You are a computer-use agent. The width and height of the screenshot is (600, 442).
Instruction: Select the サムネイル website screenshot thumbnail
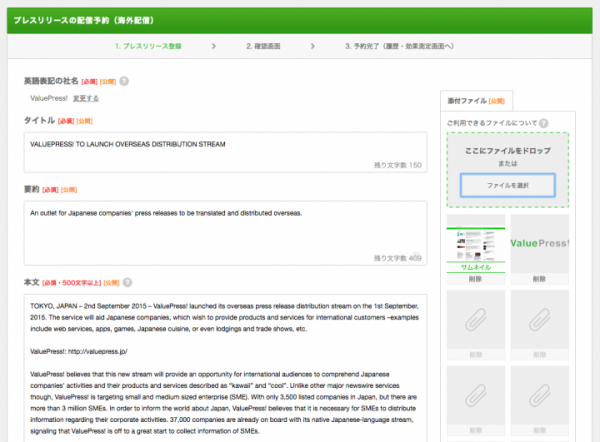476,243
